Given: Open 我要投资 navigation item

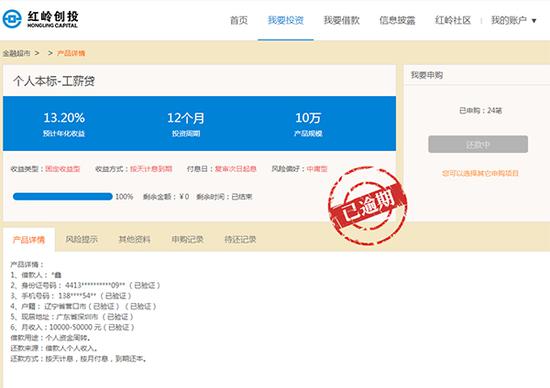Looking at the screenshot, I should click(x=286, y=20).
